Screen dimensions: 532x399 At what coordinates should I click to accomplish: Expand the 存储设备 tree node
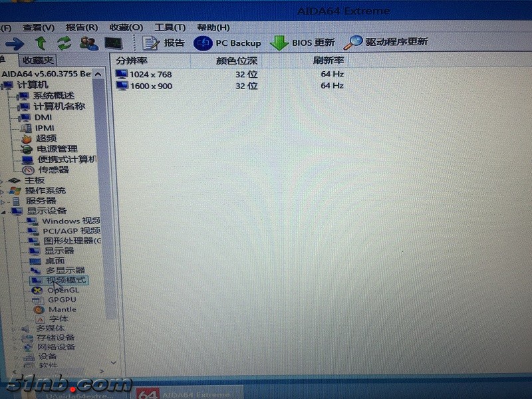[15, 338]
